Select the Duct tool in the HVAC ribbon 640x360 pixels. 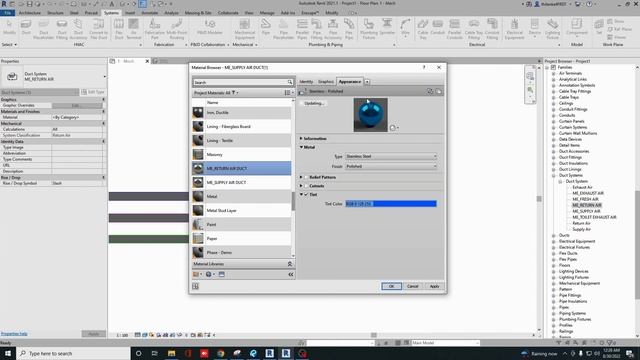tap(26, 28)
